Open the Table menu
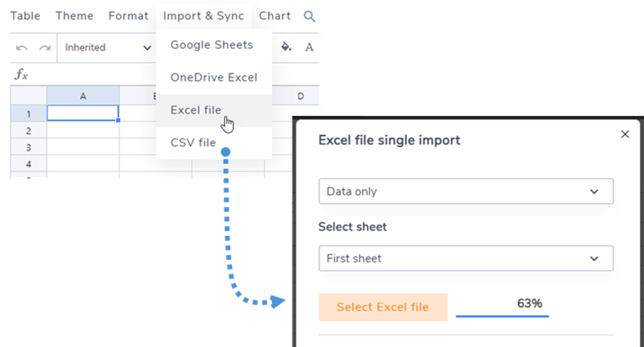This screenshot has width=644, height=347. pos(26,16)
